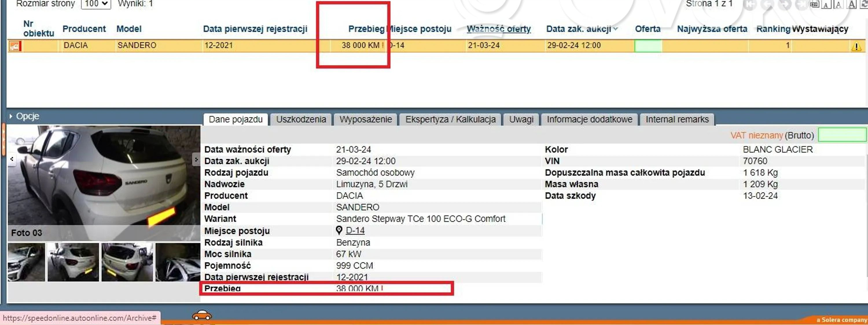Viewport: 868px width, 325px height.
Task: Click the orange object icon in Dacia row
Action: tap(15, 46)
